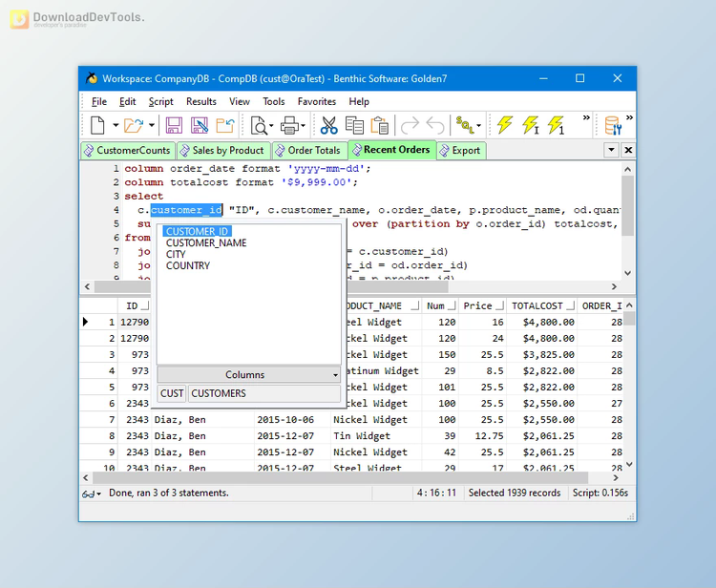Cut the selected text with scissors
The height and width of the screenshot is (588, 716).
pyautogui.click(x=328, y=125)
